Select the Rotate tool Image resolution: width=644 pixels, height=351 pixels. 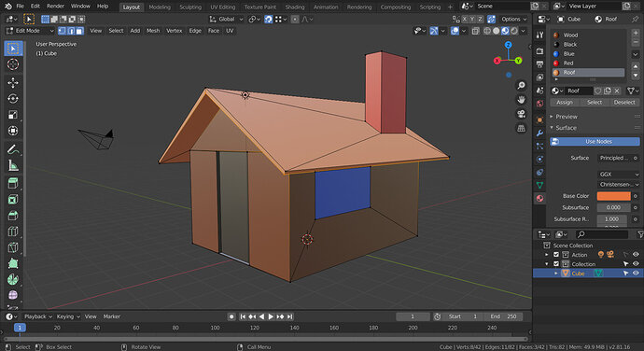pos(13,99)
